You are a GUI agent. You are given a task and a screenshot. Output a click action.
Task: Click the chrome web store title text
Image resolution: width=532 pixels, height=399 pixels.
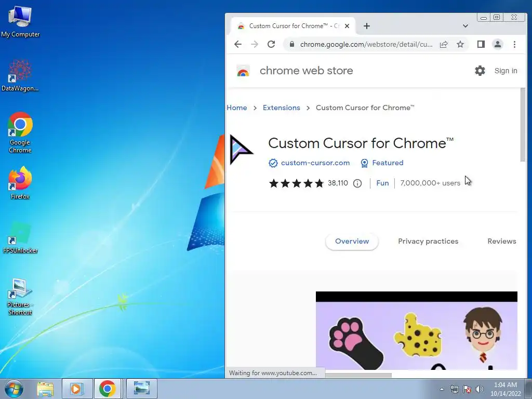[306, 71]
